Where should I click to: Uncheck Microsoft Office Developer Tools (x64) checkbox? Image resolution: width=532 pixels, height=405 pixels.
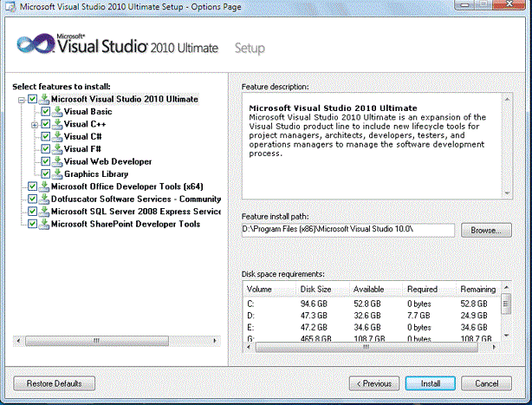pos(32,186)
